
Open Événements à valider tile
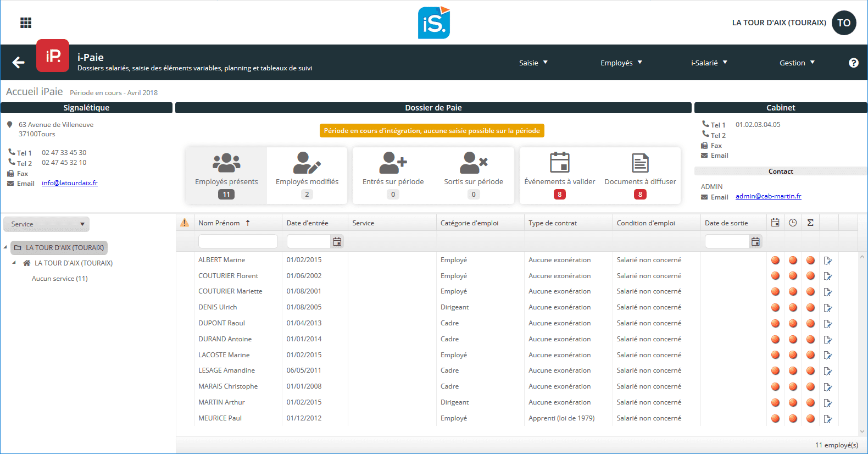560,175
